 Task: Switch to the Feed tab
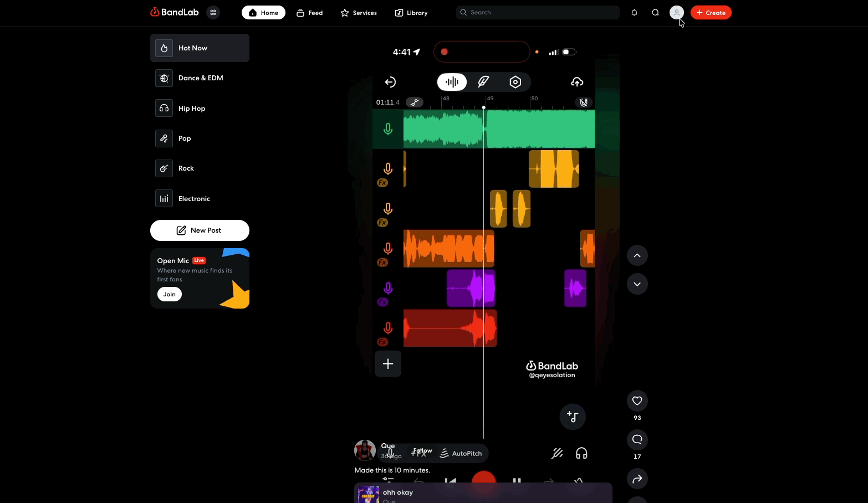coord(309,13)
